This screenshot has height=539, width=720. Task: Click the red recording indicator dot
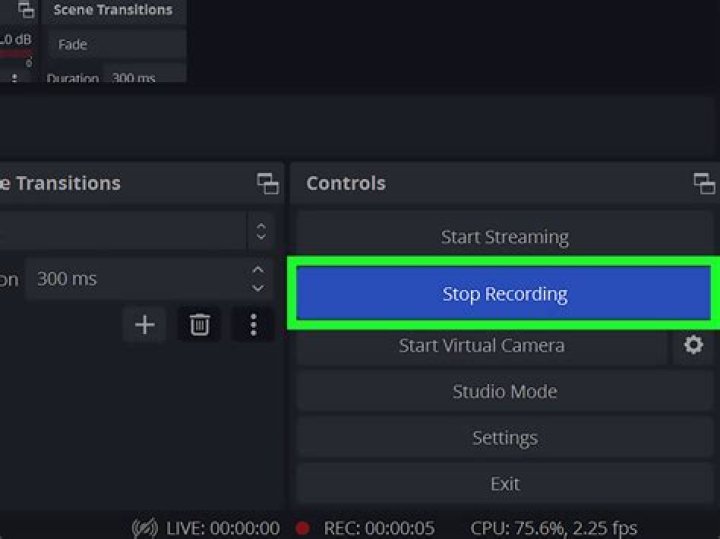click(x=302, y=528)
